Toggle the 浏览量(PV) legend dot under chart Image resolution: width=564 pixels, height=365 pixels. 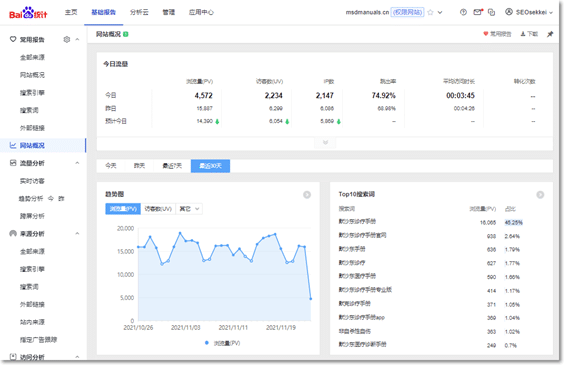207,343
